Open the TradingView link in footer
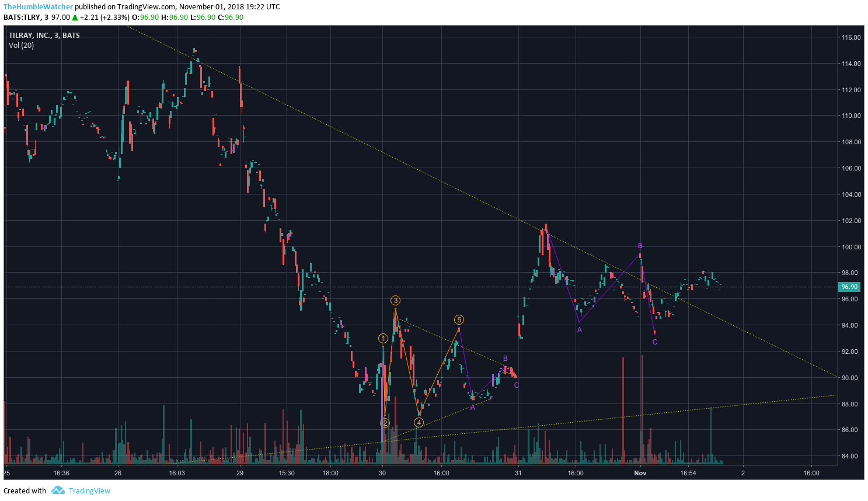Screen dimensions: 868x501 pyautogui.click(x=89, y=490)
